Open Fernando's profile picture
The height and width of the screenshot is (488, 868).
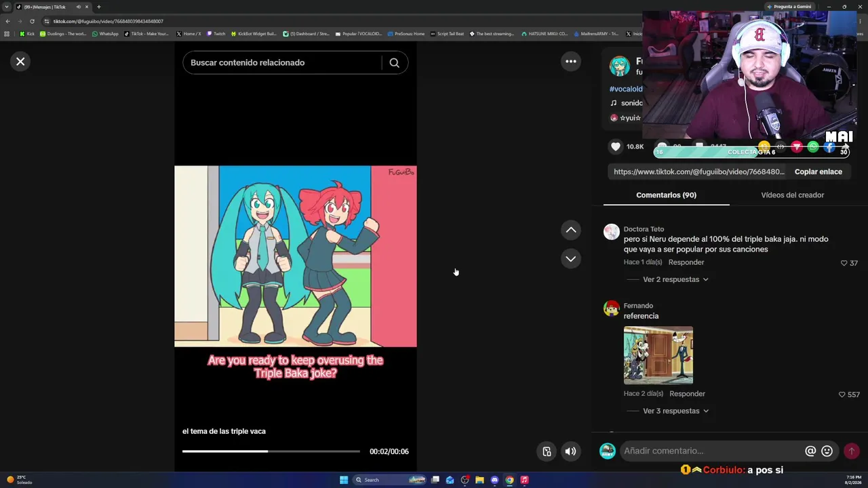pyautogui.click(x=612, y=308)
